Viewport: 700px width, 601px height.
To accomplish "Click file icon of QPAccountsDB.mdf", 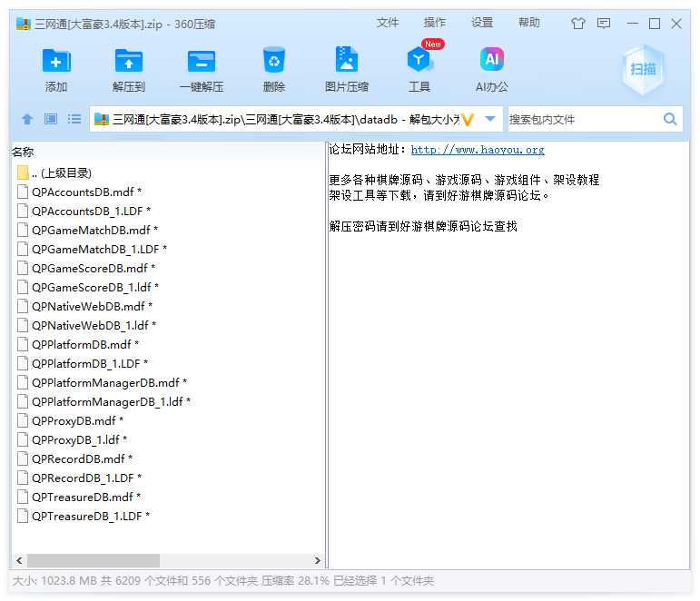I will pyautogui.click(x=23, y=192).
